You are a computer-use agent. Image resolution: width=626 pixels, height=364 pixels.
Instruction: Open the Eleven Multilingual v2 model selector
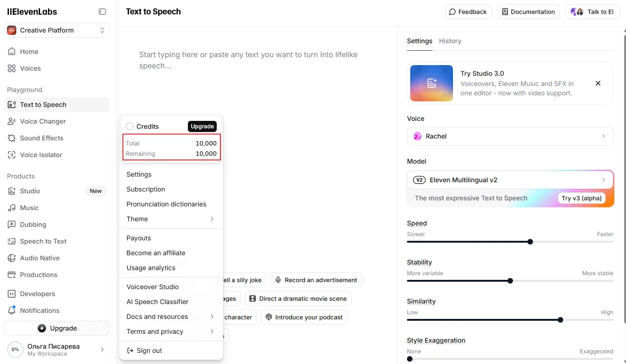click(x=510, y=180)
